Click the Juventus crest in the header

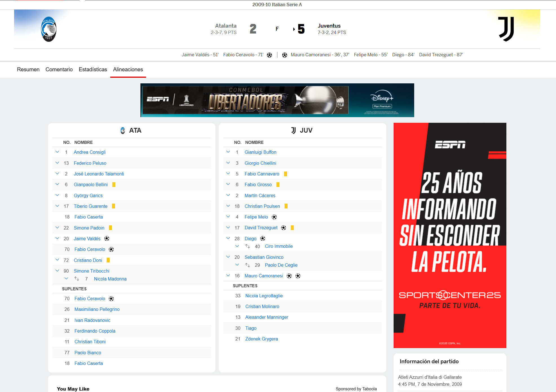coord(506,29)
